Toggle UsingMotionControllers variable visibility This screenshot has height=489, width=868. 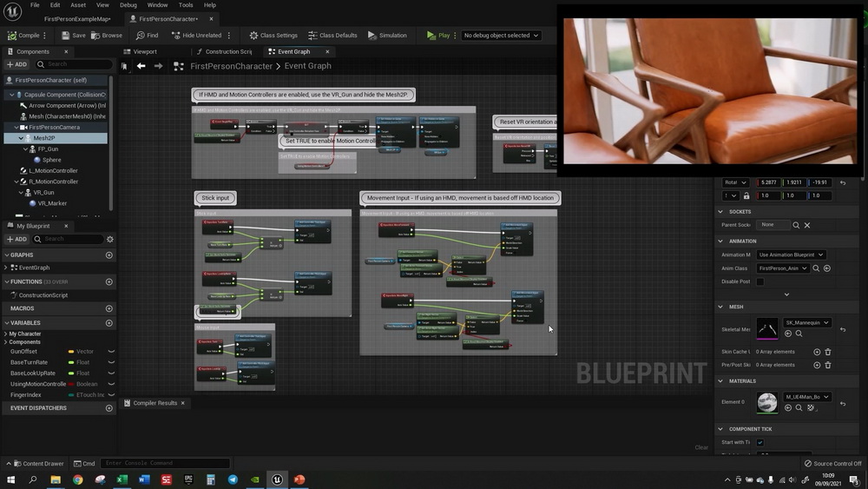tap(111, 384)
